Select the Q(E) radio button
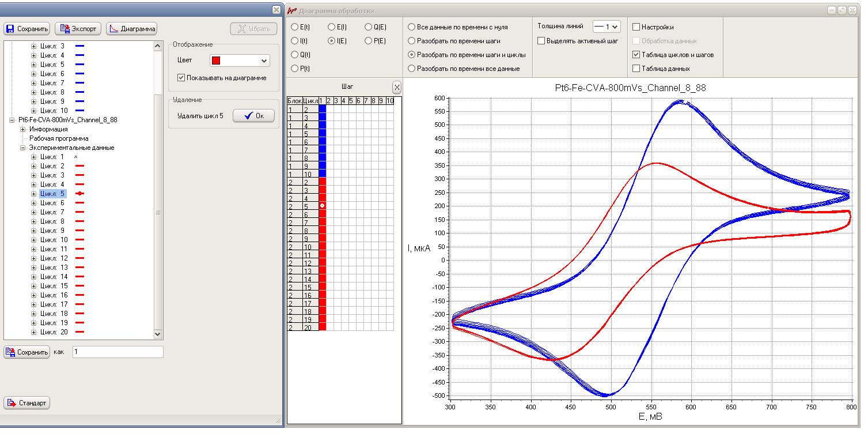868x437 pixels. (x=369, y=27)
